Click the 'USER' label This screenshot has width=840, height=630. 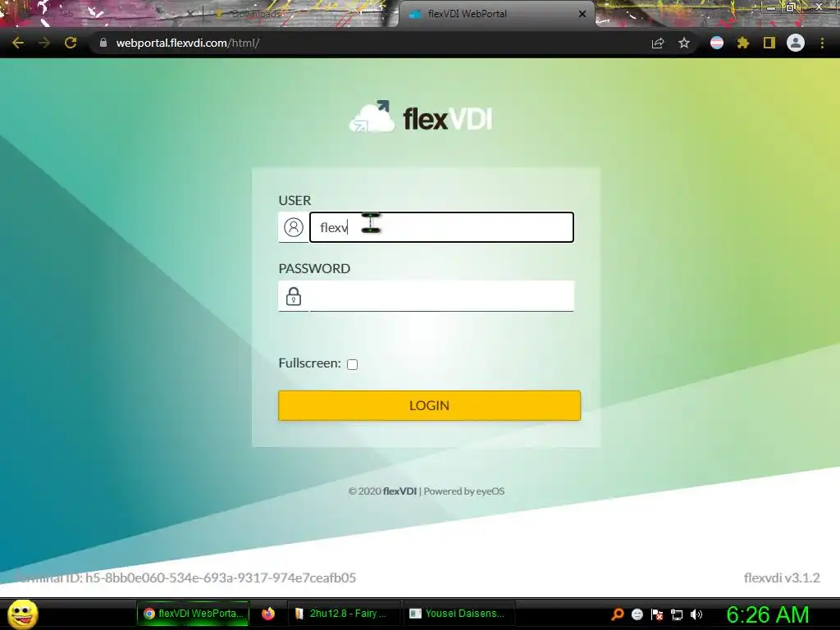click(x=294, y=200)
